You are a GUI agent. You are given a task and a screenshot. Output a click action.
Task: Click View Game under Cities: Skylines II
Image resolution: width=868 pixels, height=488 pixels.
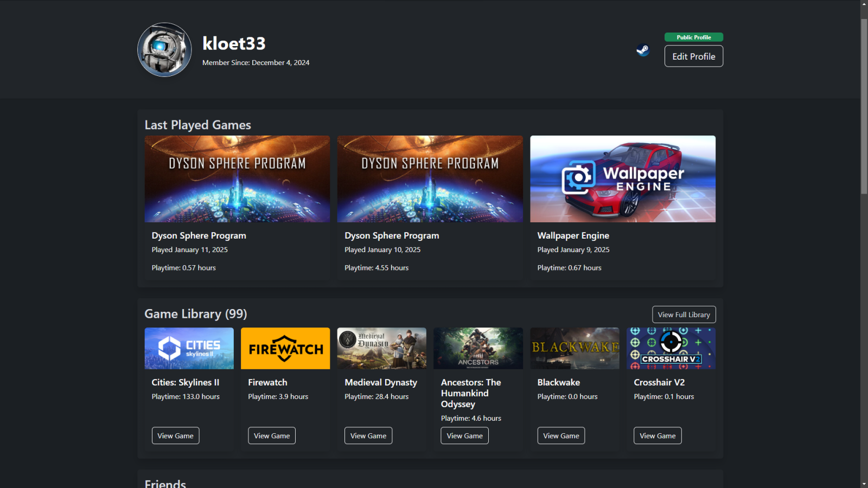pos(175,435)
